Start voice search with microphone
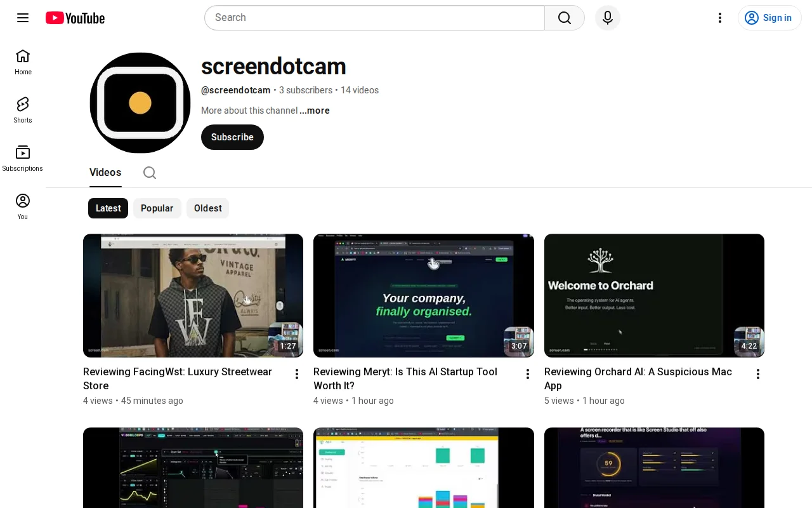812x508 pixels. click(608, 18)
